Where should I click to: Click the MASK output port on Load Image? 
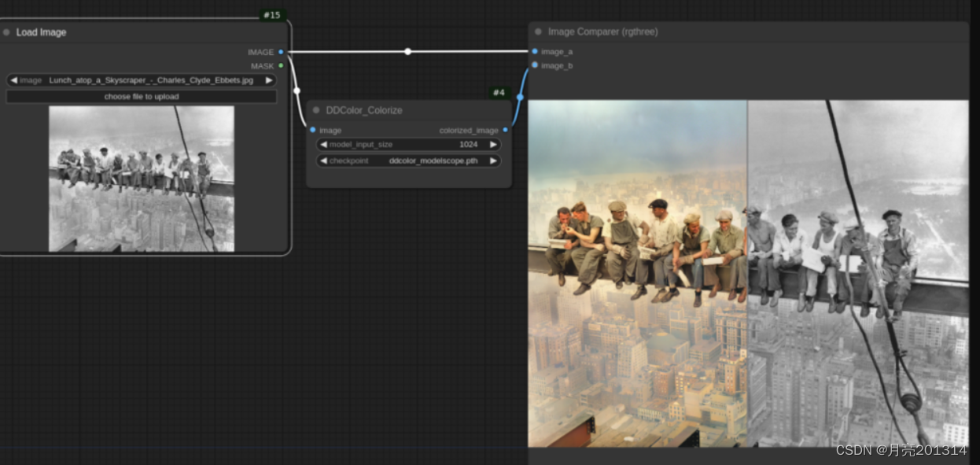point(281,66)
